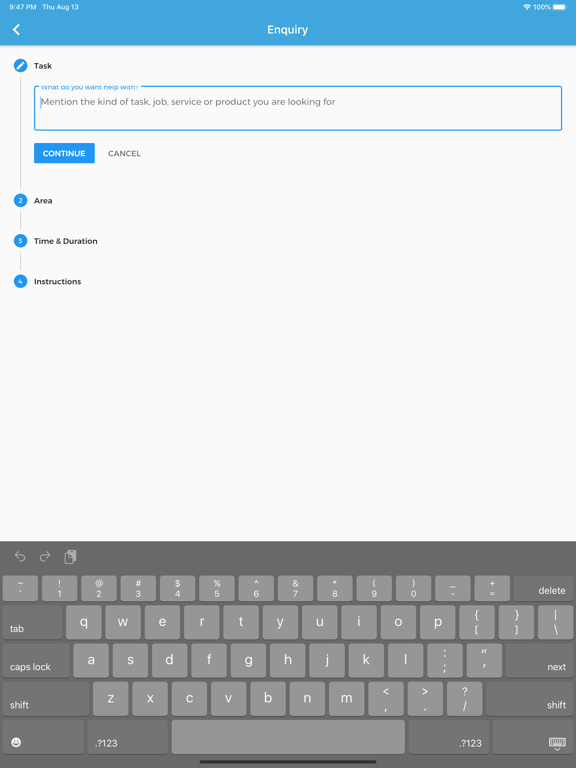
Task: Switch to numbers with left .?123 key
Action: (127, 737)
